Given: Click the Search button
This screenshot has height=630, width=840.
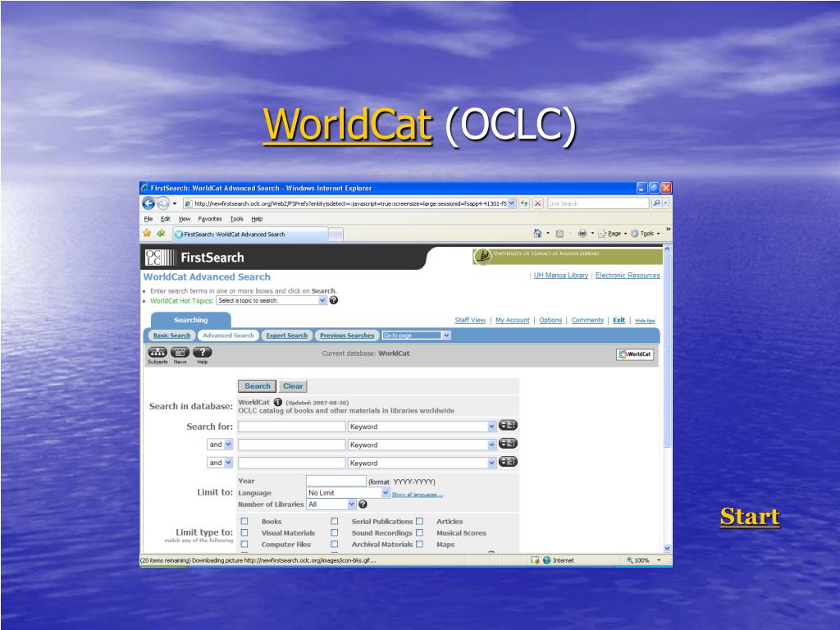Looking at the screenshot, I should (x=257, y=386).
